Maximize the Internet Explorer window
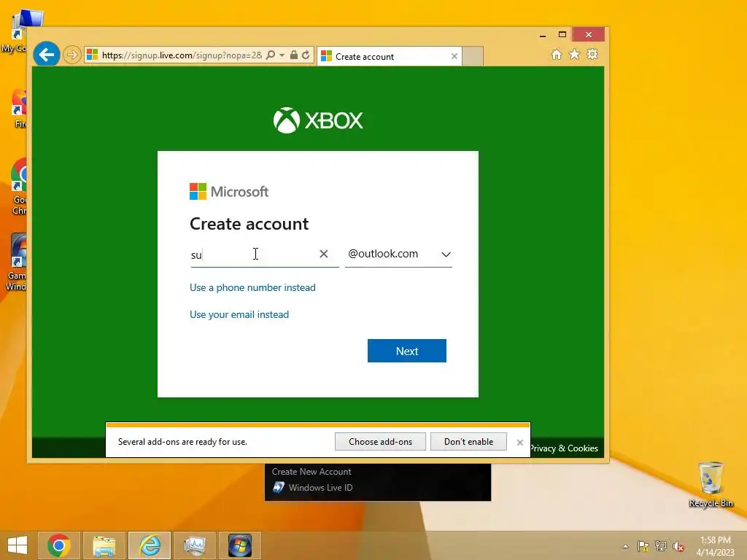 [562, 35]
